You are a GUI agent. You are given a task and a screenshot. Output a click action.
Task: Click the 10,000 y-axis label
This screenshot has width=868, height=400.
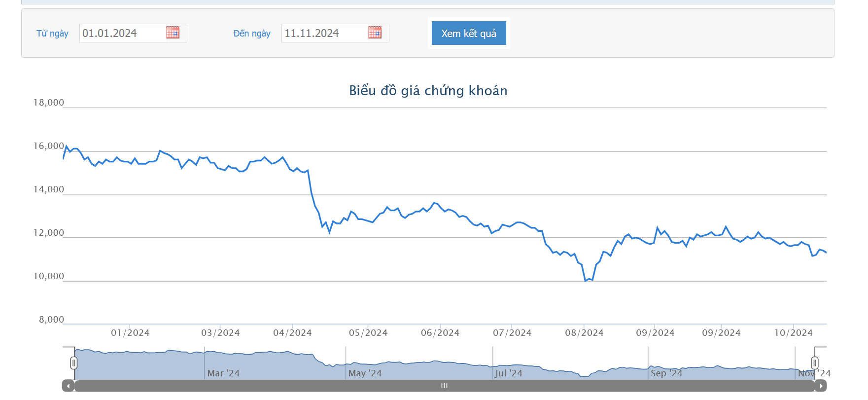[x=49, y=276]
